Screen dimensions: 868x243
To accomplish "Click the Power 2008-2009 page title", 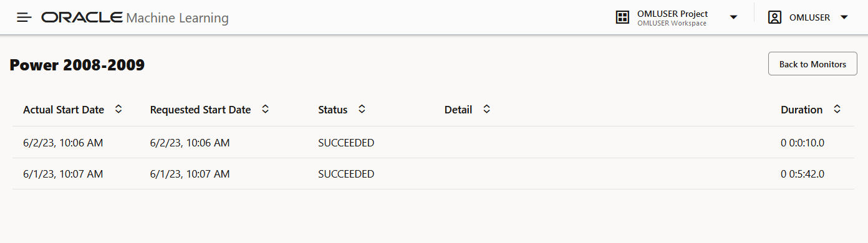I will 77,65.
